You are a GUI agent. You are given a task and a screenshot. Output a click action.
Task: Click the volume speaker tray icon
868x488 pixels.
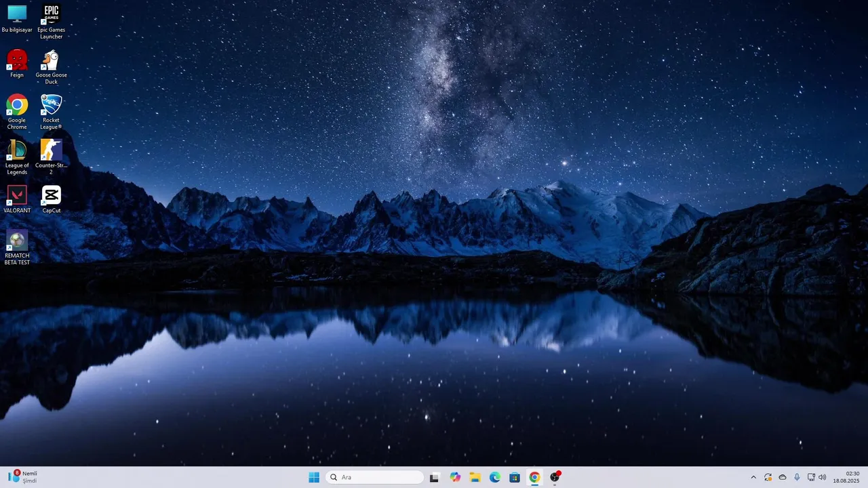tap(823, 477)
